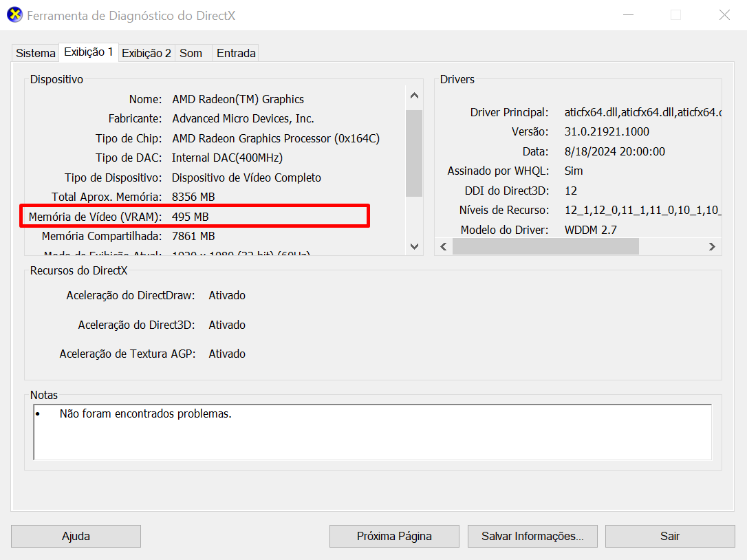Screen dimensions: 747x560
Task: Click Drivers panel scroll right arrow
Action: [x=712, y=246]
